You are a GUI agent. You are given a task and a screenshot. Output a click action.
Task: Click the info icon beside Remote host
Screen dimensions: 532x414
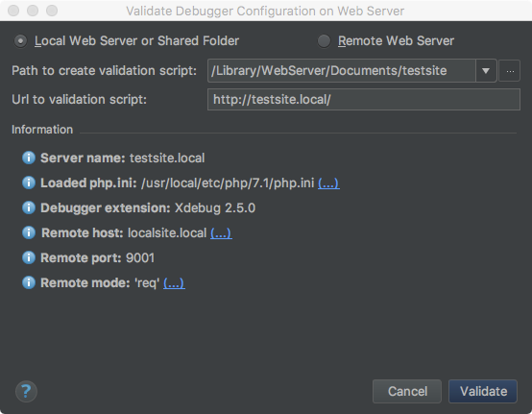point(29,232)
